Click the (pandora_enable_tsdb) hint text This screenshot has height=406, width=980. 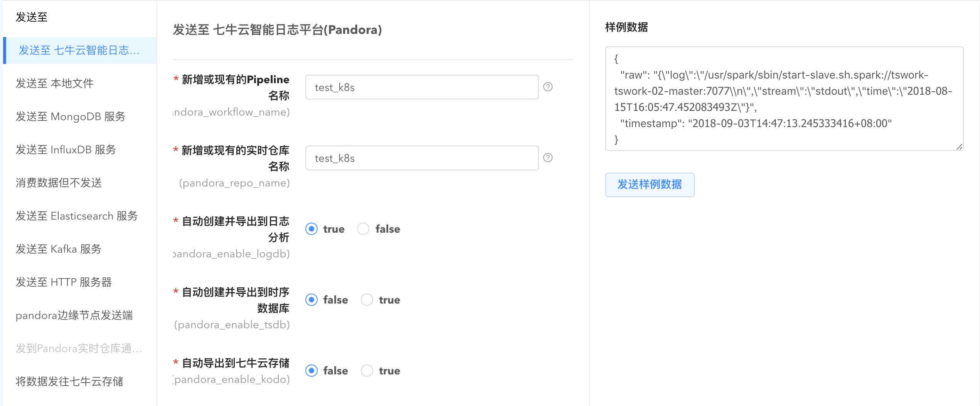[x=232, y=325]
